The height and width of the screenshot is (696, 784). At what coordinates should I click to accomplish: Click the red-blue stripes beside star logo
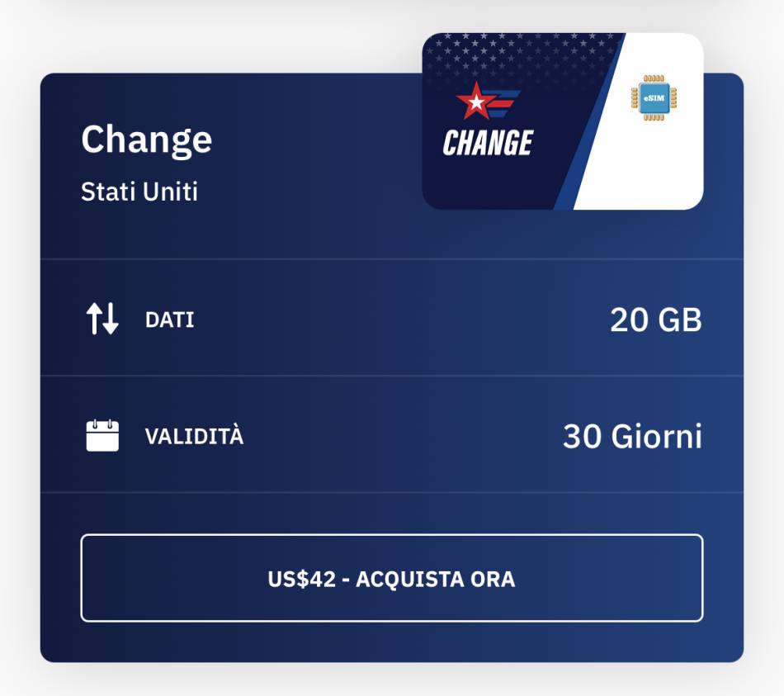(x=504, y=103)
